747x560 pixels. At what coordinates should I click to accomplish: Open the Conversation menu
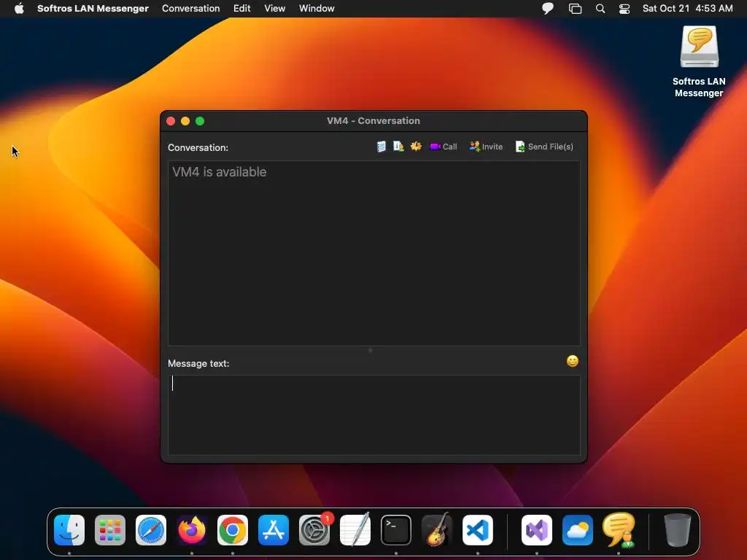pos(190,9)
